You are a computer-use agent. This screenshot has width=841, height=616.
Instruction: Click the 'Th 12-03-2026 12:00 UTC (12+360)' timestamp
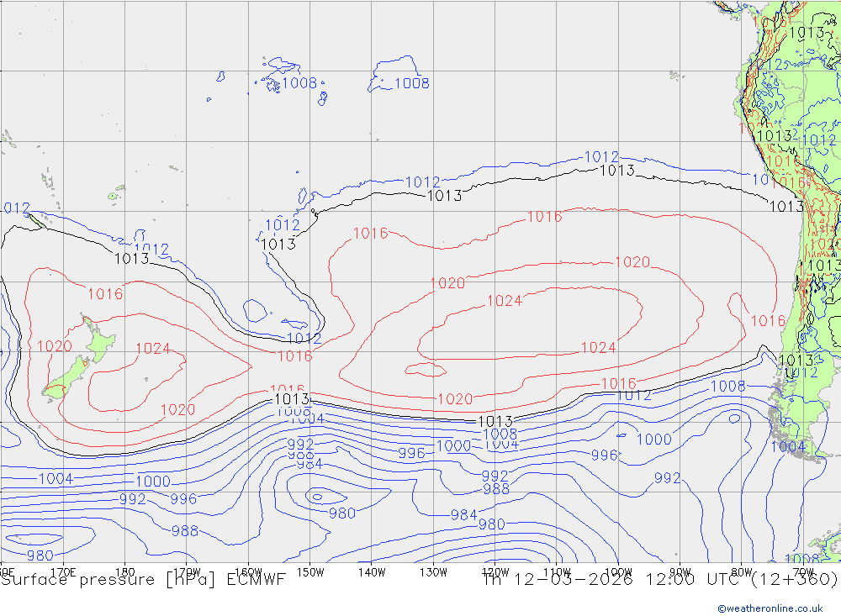coord(659,580)
